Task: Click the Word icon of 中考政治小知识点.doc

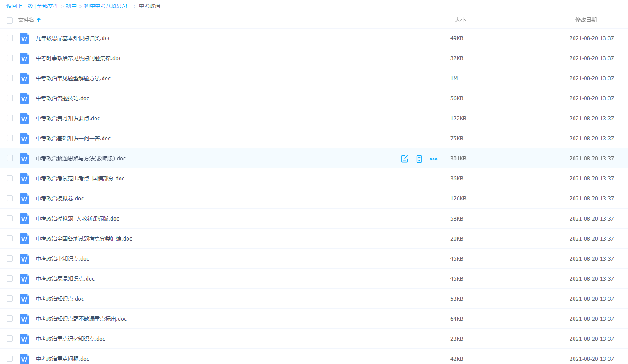Action: point(24,259)
